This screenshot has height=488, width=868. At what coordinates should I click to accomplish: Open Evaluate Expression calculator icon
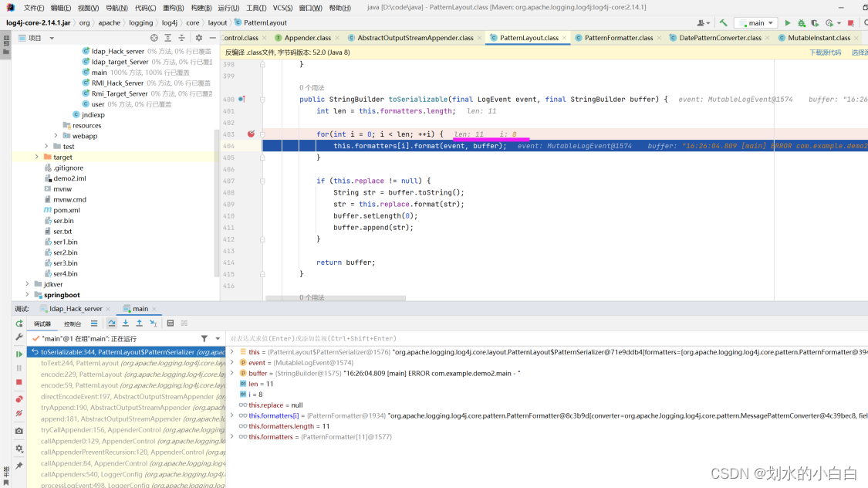[171, 324]
